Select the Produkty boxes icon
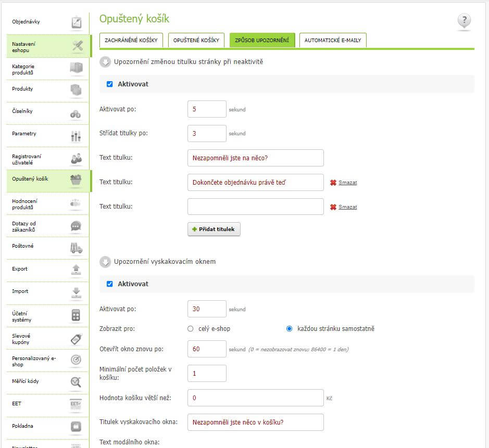This screenshot has width=489, height=448. click(x=76, y=90)
